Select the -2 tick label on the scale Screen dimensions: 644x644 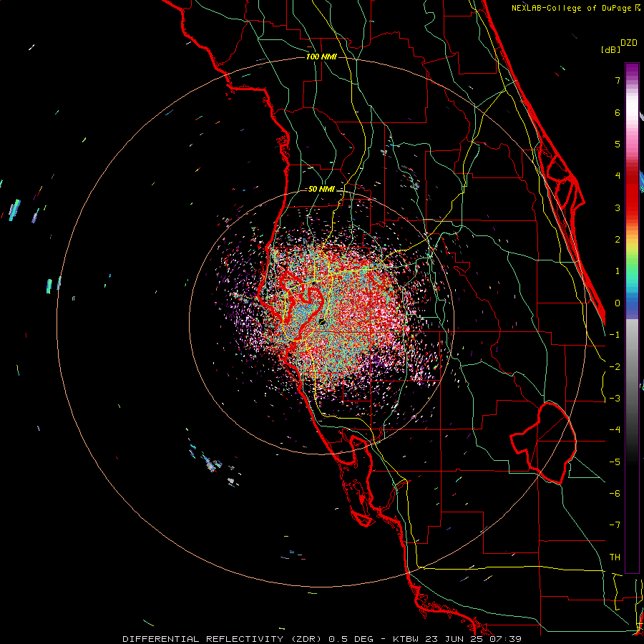[x=615, y=367]
